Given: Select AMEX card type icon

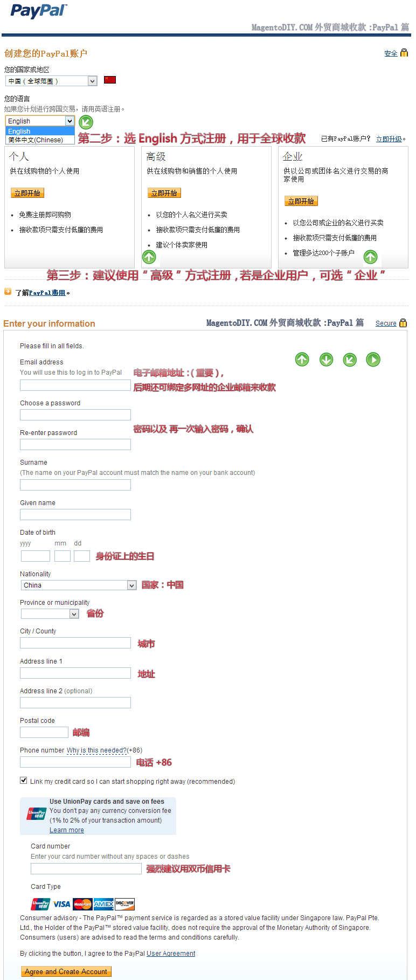Looking at the screenshot, I should coord(103,904).
